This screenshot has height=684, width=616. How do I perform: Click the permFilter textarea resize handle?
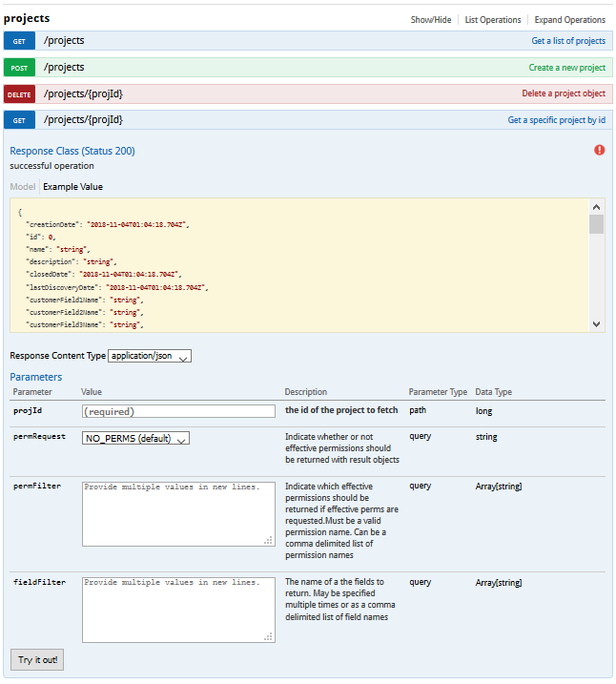[269, 540]
